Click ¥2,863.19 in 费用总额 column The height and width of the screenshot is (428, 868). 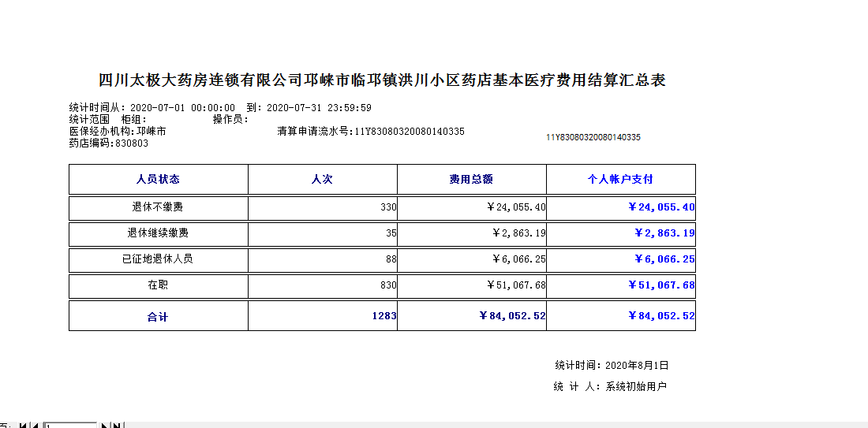click(x=471, y=233)
